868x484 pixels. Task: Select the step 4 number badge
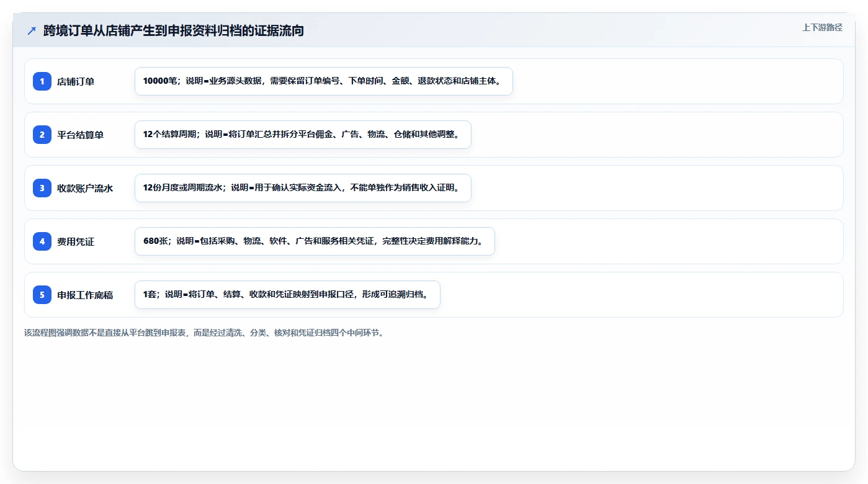click(42, 241)
